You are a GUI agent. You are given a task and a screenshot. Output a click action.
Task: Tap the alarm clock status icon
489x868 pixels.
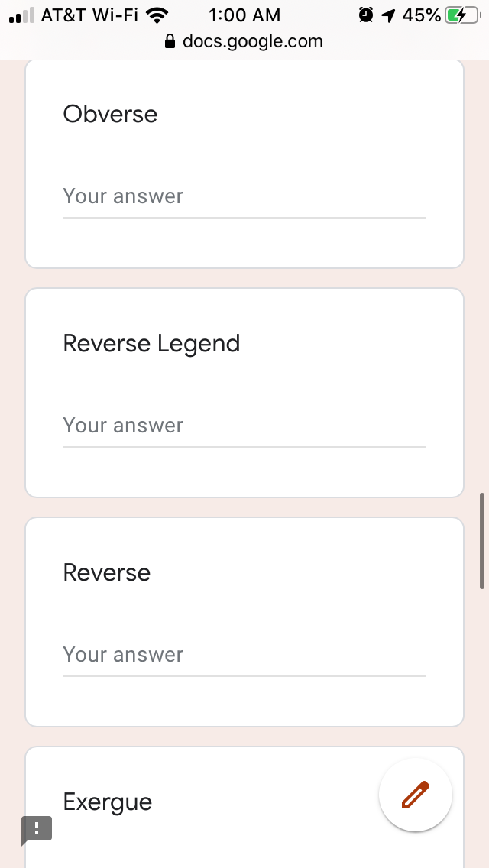366,15
